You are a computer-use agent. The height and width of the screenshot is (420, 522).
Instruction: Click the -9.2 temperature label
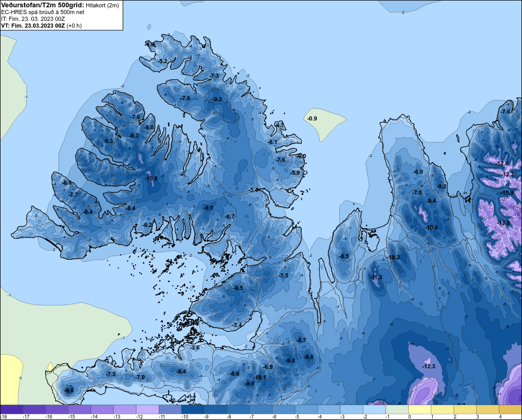click(x=442, y=186)
